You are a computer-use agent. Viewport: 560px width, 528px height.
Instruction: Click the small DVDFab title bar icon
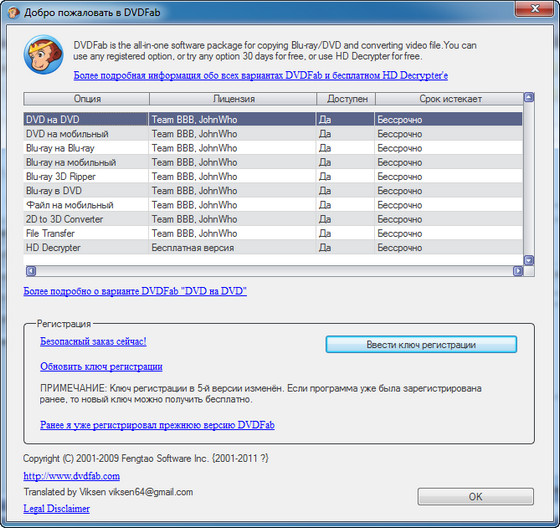[x=14, y=13]
